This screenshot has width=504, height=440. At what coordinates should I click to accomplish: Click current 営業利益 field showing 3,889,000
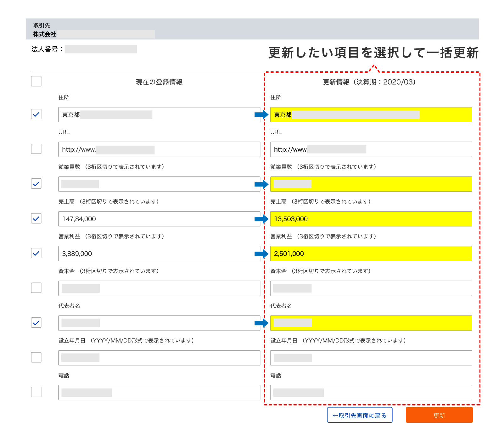[159, 253]
